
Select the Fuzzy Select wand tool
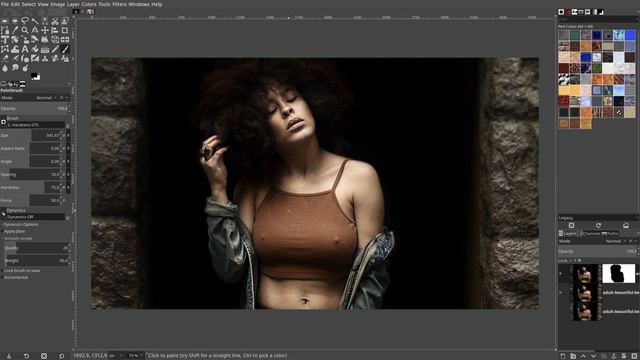[x=35, y=21]
